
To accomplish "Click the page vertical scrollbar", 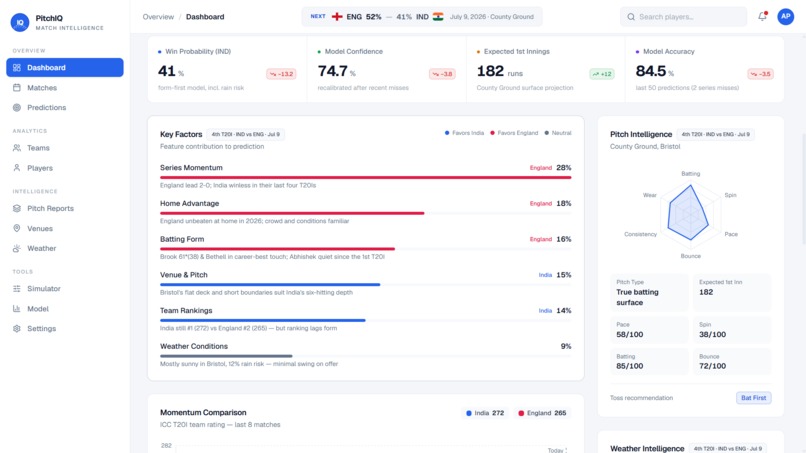I will click(803, 189).
